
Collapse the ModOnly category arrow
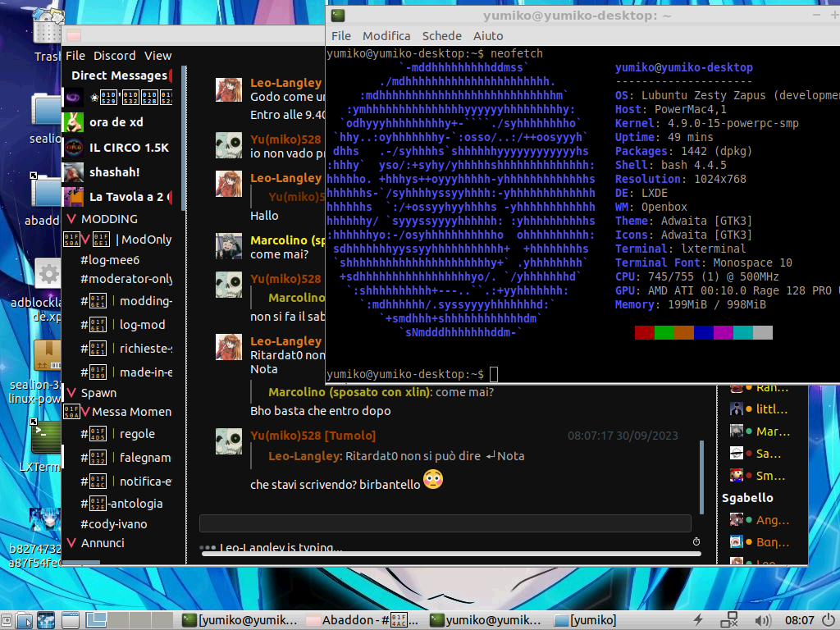click(85, 239)
